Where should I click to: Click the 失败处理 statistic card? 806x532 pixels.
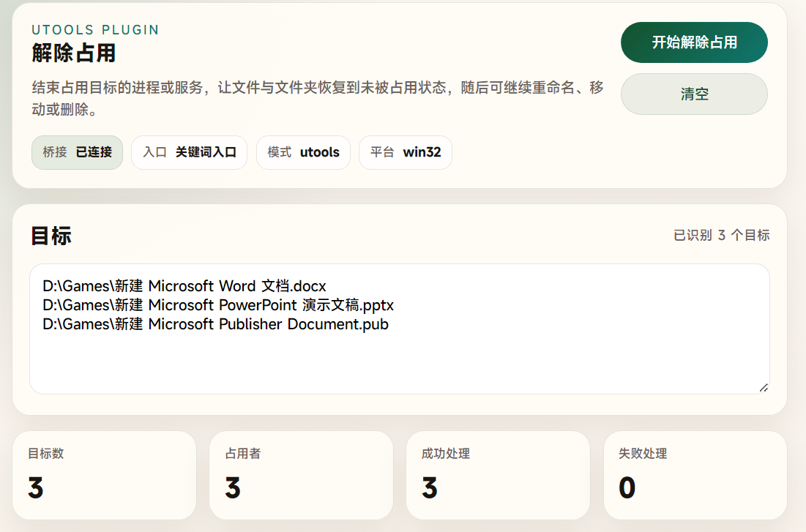(695, 475)
